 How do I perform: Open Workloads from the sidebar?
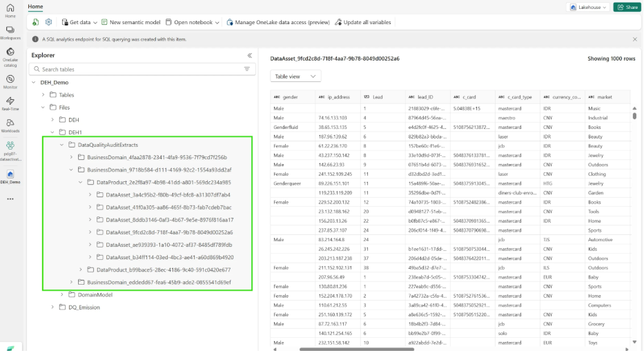click(10, 124)
